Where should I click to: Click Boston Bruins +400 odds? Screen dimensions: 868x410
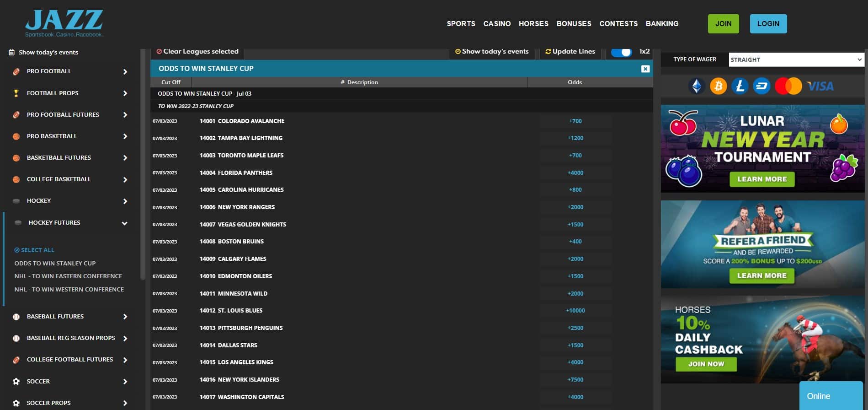point(575,242)
